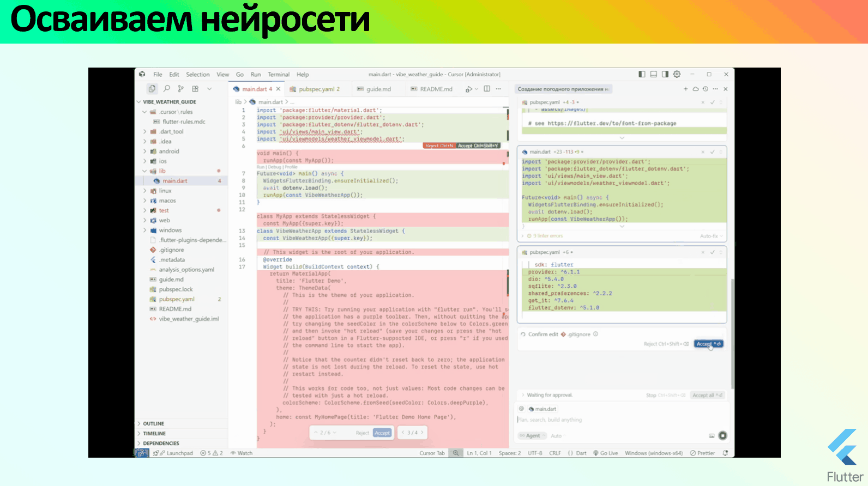868x486 pixels.
Task: Open the Search view icon
Action: point(167,88)
